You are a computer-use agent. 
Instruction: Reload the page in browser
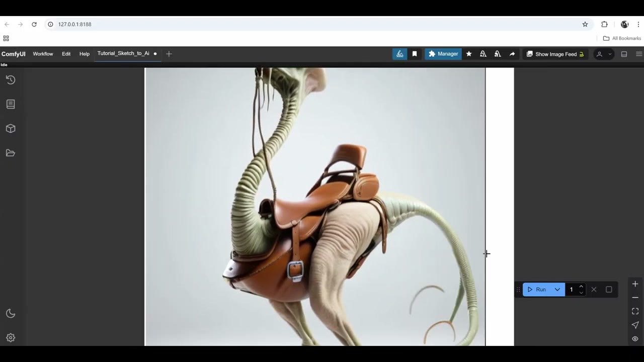click(34, 24)
